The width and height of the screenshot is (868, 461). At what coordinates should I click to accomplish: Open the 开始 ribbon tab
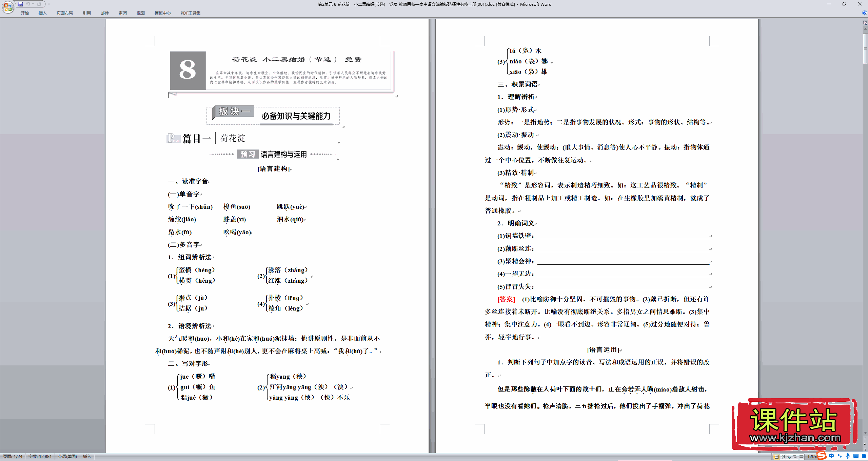coord(25,13)
